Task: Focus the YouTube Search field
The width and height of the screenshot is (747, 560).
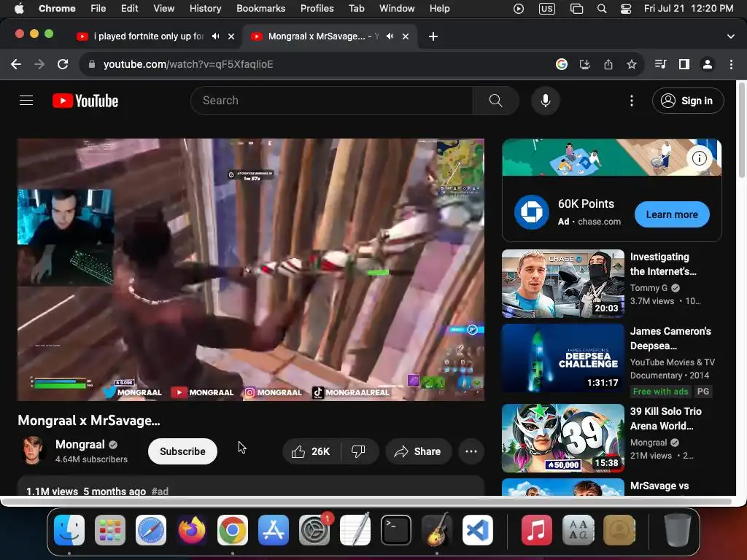Action: (x=332, y=101)
